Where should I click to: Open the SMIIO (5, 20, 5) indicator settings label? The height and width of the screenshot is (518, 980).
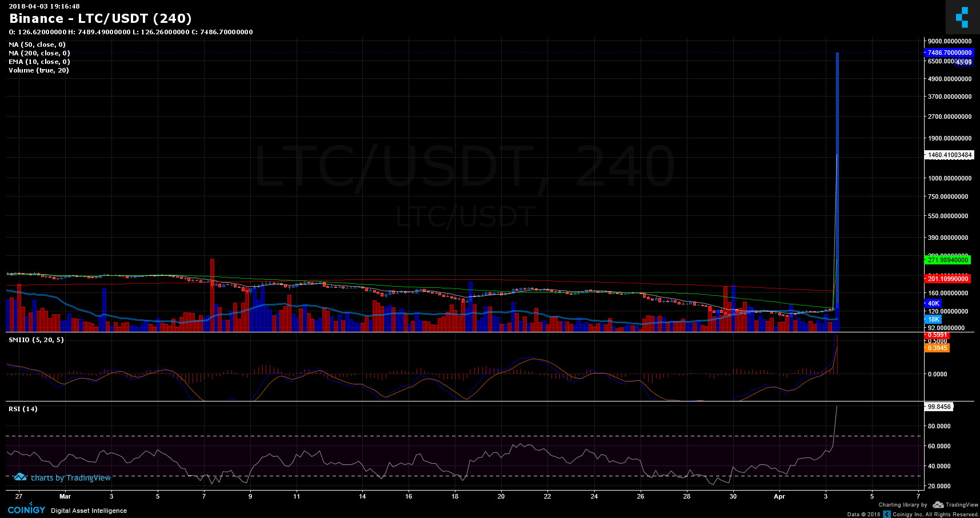click(35, 339)
